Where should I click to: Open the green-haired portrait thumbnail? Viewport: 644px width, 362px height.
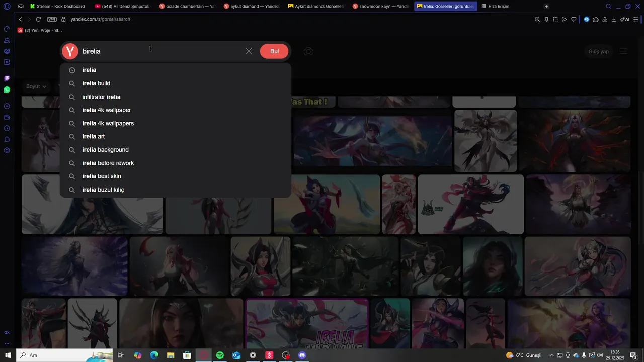pyautogui.click(x=492, y=266)
